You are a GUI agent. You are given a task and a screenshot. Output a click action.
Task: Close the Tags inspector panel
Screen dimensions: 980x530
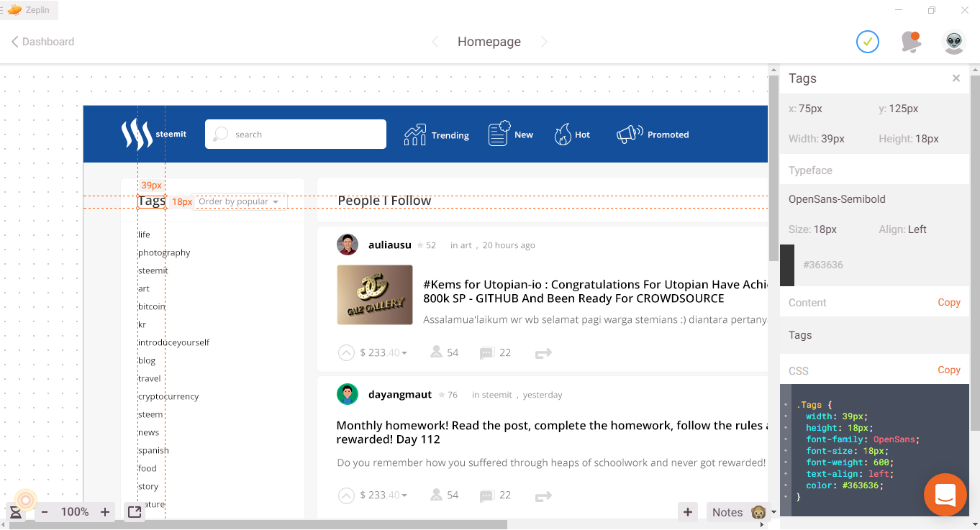[x=956, y=78]
